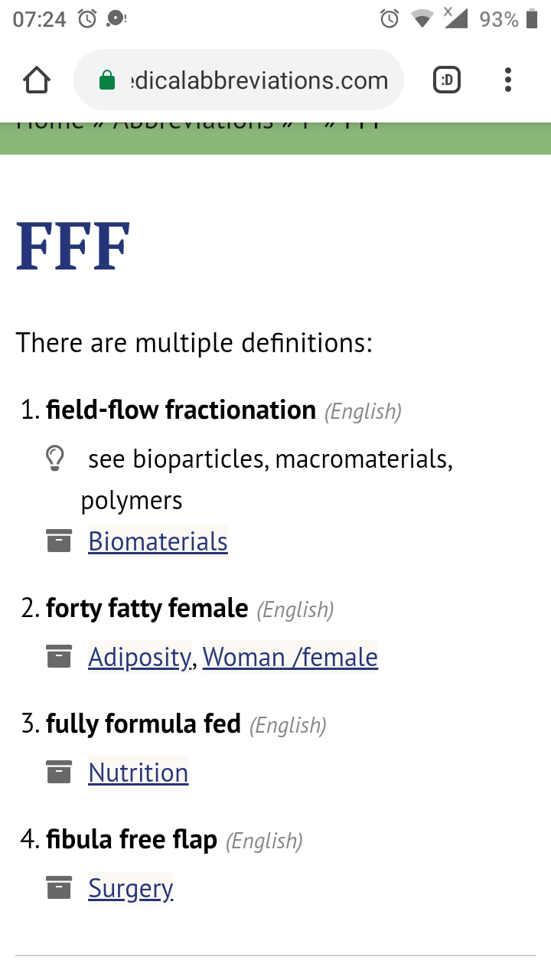Open the Surgery category link
Image resolution: width=551 pixels, height=980 pixels.
(x=131, y=888)
